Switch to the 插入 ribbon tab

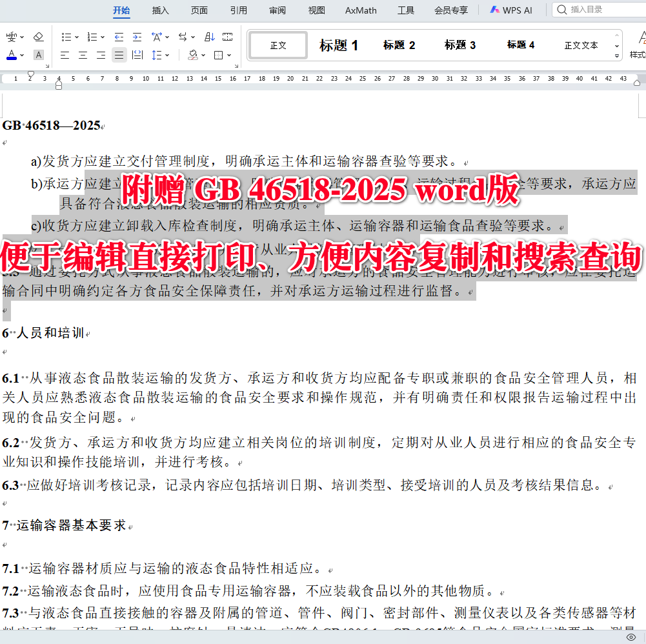pyautogui.click(x=159, y=10)
